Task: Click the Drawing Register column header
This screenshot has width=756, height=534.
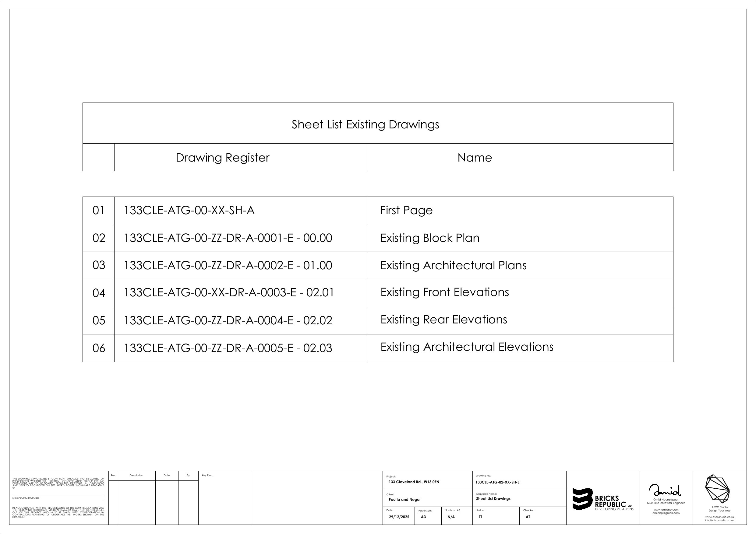Action: [222, 158]
